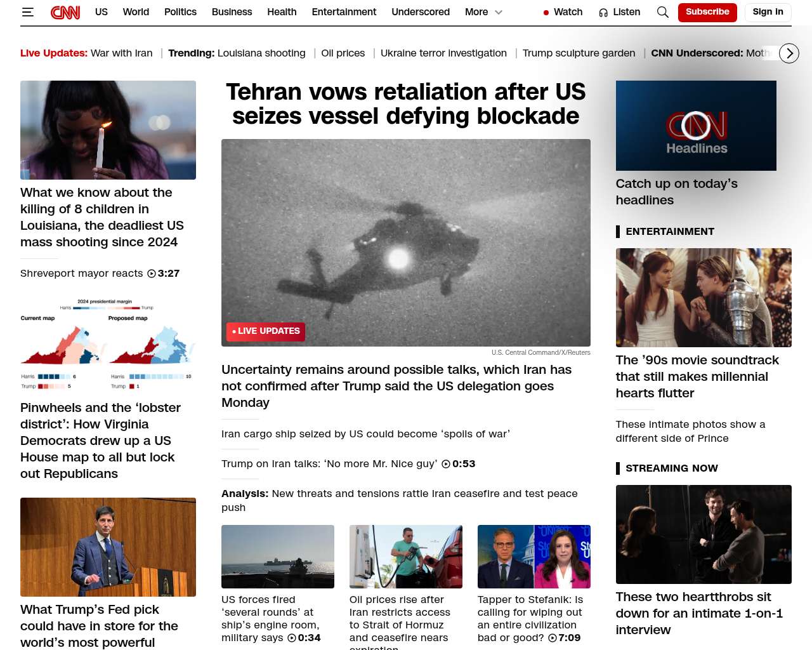The image size is (812, 650).
Task: Open Iran cargo ship 'spoils of war' story
Action: click(365, 434)
